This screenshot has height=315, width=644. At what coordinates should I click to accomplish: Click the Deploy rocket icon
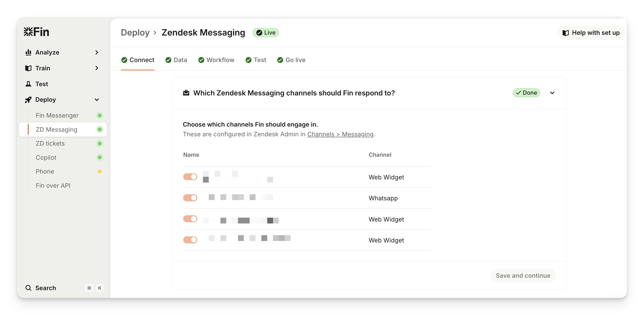click(x=28, y=100)
